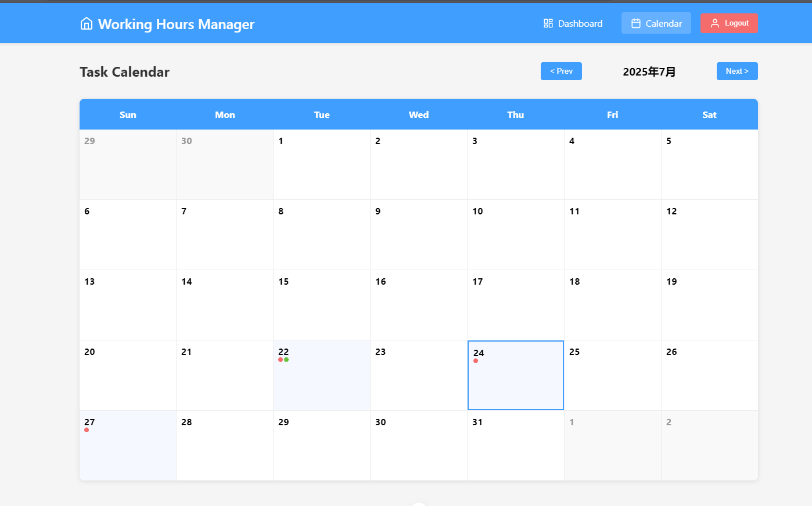Select the highlighted July 24 cell
812x506 pixels.
(516, 375)
